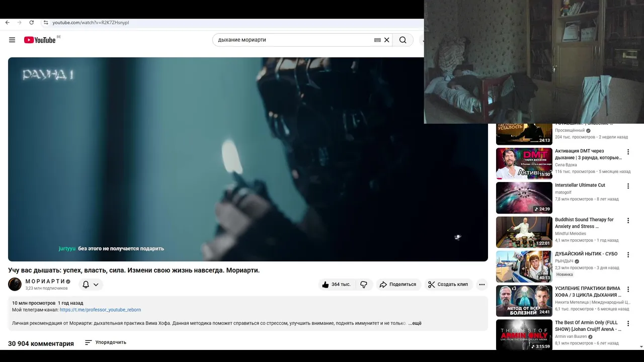Open options menu for Best Of Armin Only
The width and height of the screenshot is (644, 362).
tap(628, 324)
